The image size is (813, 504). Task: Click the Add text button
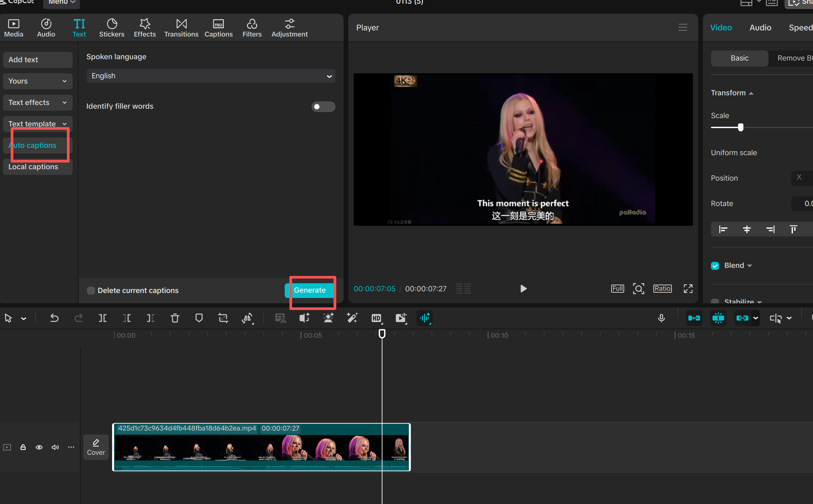point(37,60)
